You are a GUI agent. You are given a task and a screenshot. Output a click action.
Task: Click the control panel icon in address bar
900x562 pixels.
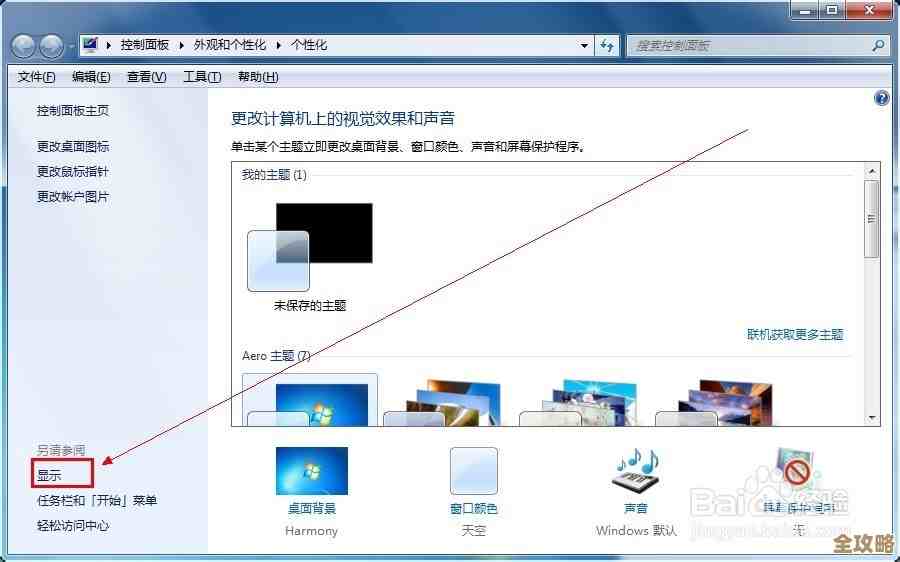[x=90, y=45]
